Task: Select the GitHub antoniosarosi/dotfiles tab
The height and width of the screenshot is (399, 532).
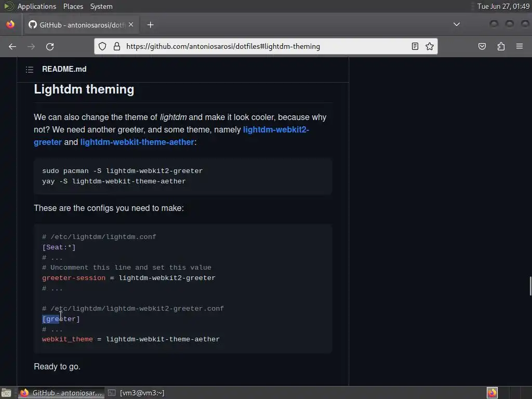Action: pos(81,25)
